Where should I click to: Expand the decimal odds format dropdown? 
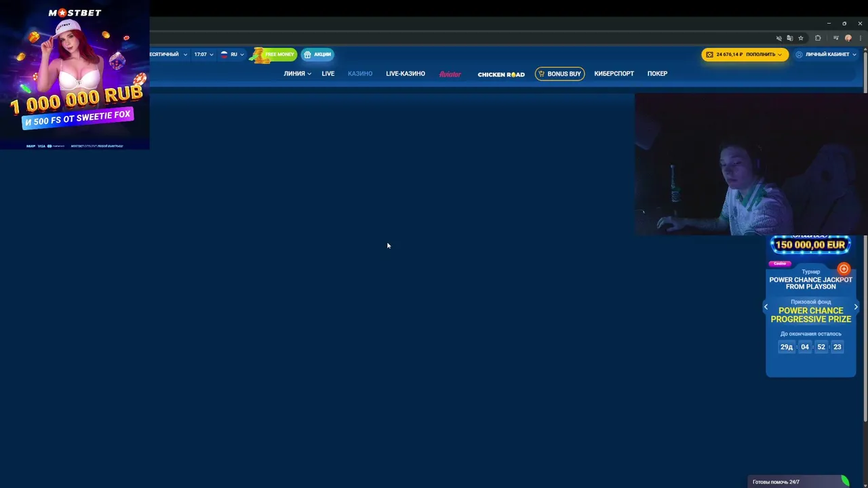click(168, 54)
